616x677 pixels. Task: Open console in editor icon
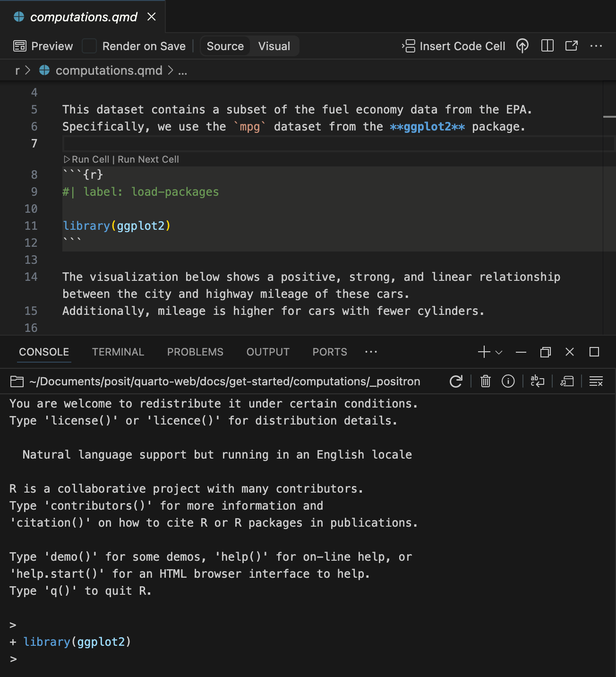567,381
